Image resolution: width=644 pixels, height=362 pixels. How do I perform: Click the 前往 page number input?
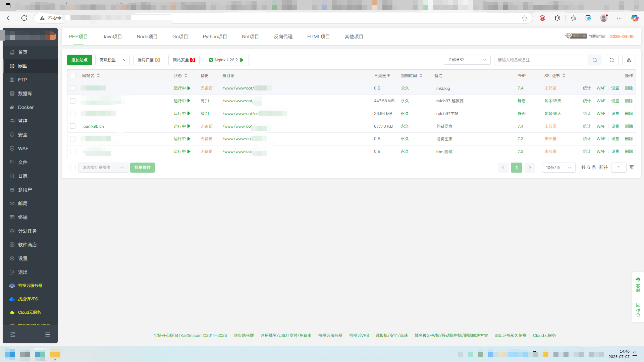[619, 168]
